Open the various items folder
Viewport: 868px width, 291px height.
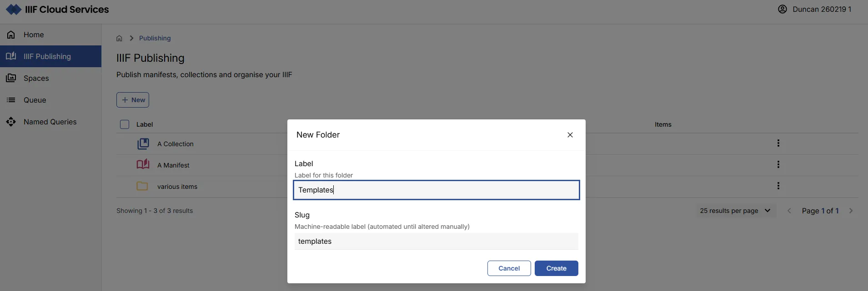pyautogui.click(x=177, y=187)
